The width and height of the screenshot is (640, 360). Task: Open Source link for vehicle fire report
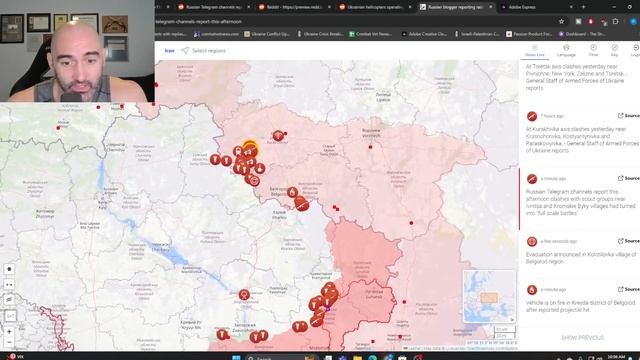(x=629, y=289)
